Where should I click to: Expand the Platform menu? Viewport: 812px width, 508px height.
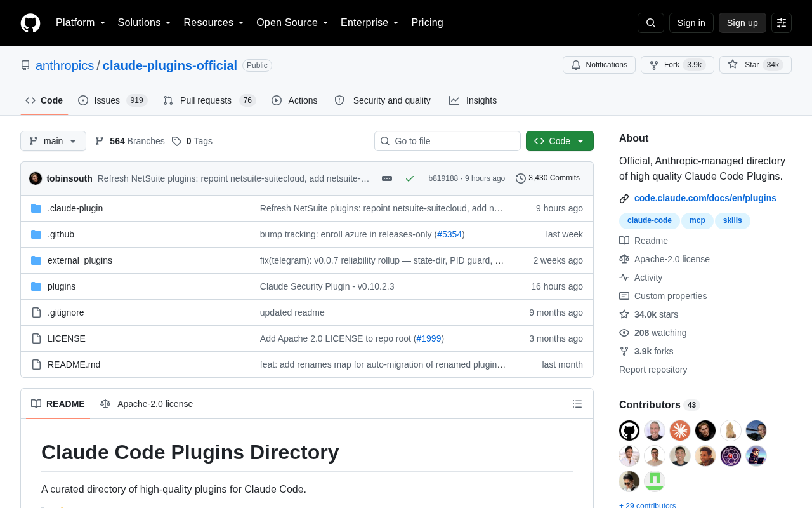pos(81,23)
